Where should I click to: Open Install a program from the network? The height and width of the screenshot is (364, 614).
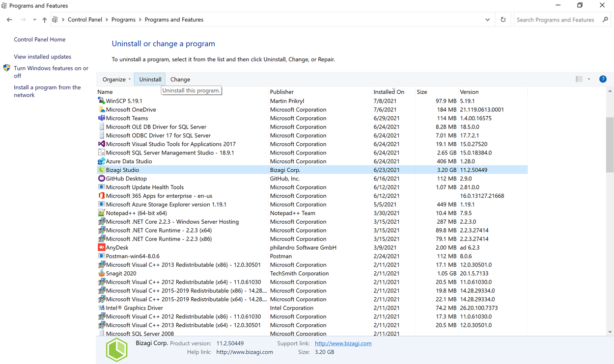point(47,91)
